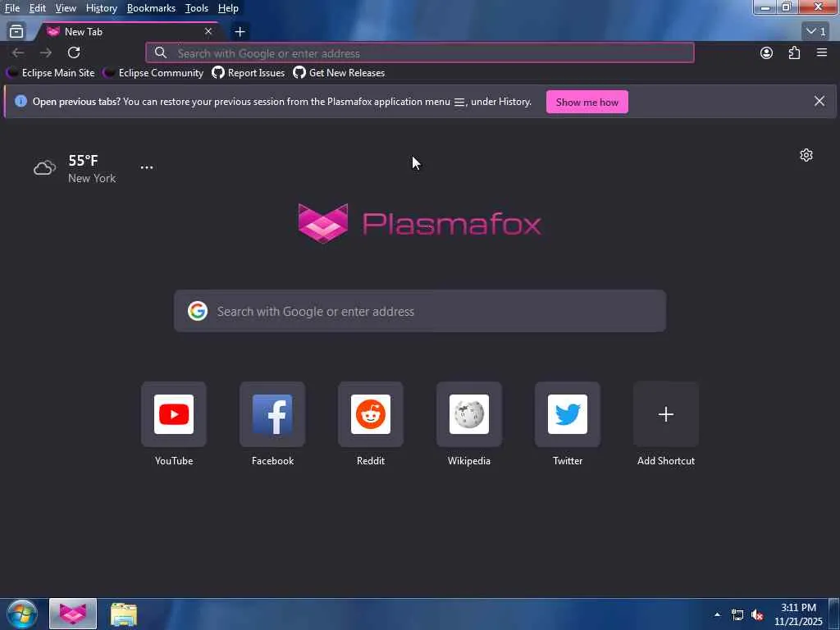840x630 pixels.
Task: Focus the top address bar
Action: 420,53
